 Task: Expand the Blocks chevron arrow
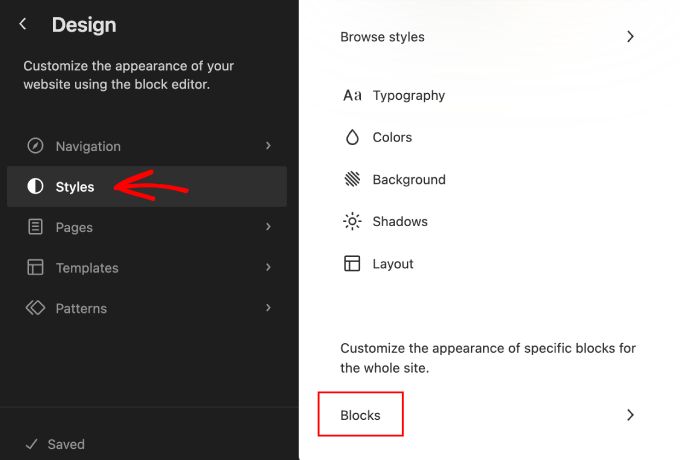coord(630,415)
